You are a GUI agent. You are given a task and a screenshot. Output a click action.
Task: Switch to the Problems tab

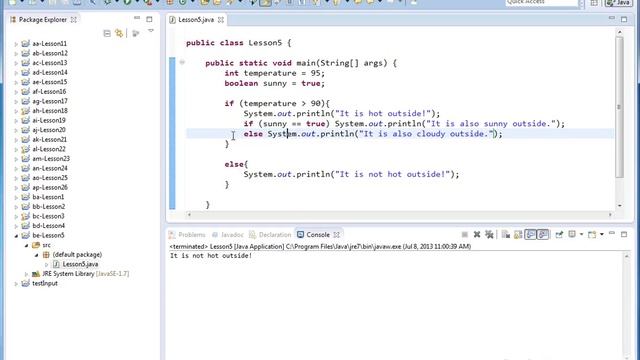click(x=187, y=235)
